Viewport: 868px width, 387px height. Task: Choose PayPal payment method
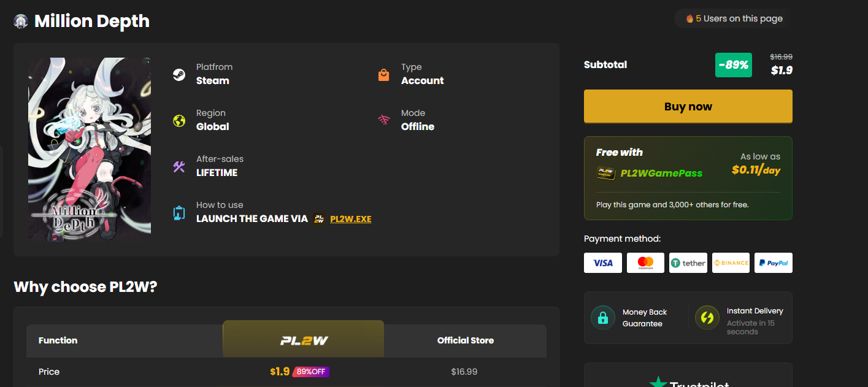[x=774, y=263]
